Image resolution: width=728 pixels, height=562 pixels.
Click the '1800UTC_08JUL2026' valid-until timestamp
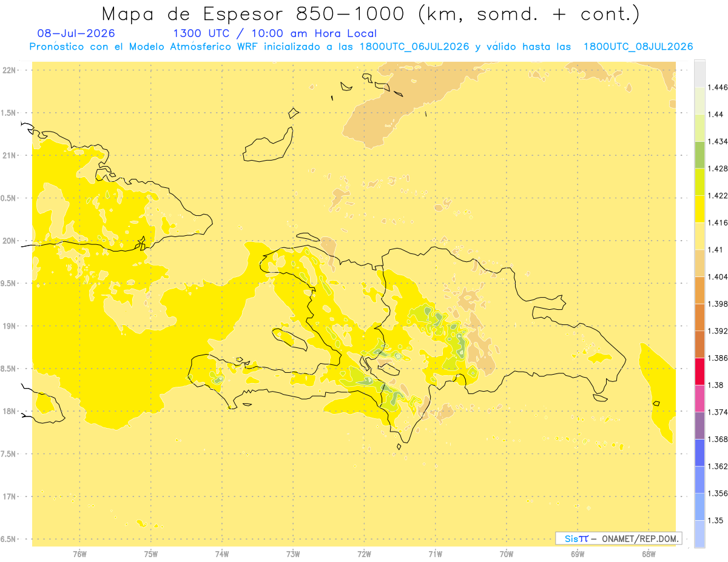(x=638, y=47)
